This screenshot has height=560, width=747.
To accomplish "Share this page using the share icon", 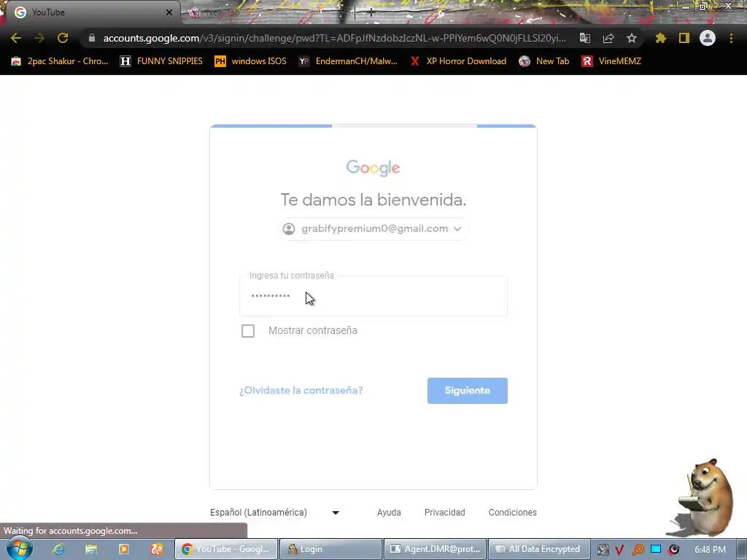I will tap(608, 38).
